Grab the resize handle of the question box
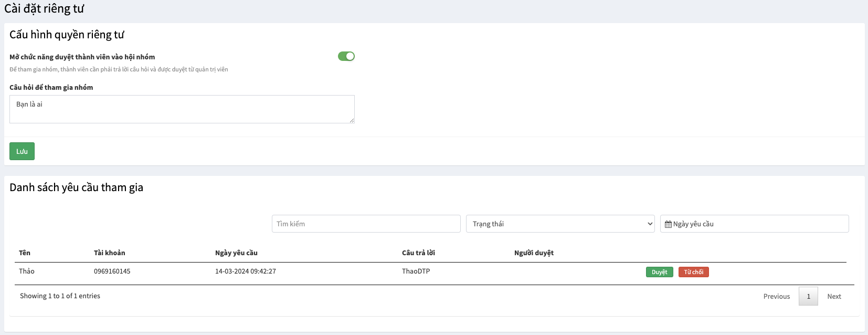Viewport: 868px width, 335px height. 352,121
